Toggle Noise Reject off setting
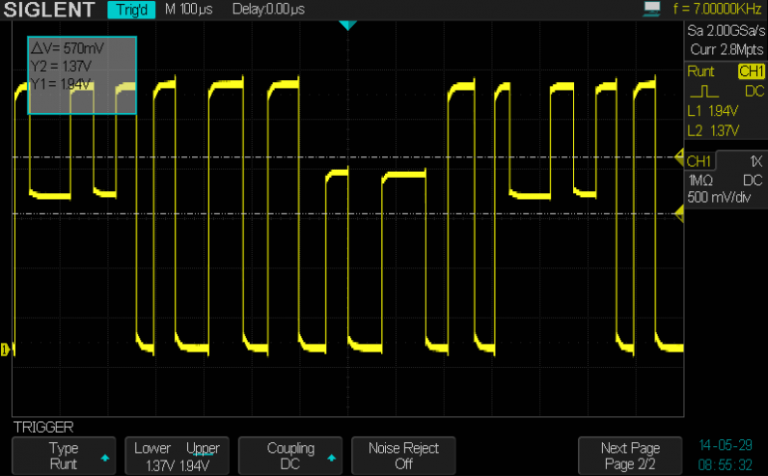 tap(403, 456)
